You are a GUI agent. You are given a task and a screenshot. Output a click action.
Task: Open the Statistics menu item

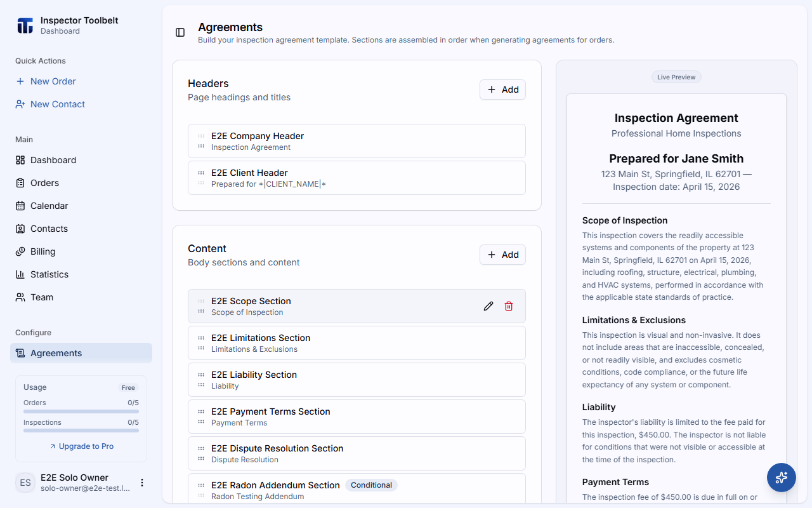pyautogui.click(x=81, y=274)
